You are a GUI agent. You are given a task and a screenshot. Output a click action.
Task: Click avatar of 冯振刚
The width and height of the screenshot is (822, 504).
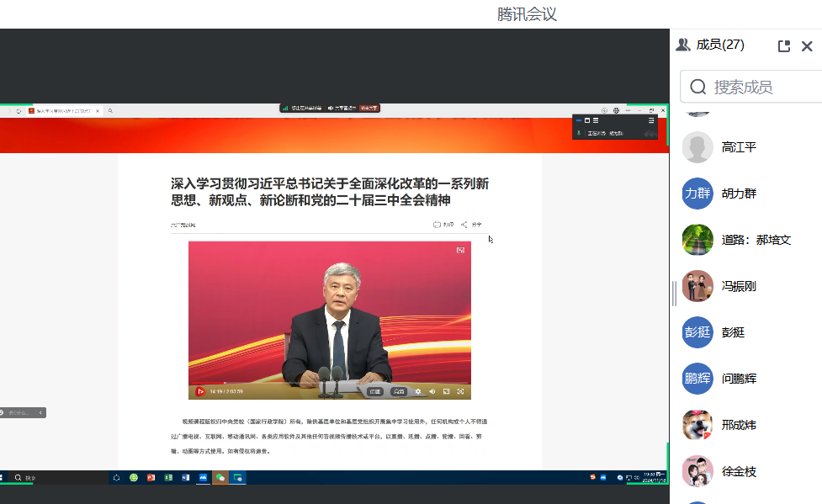697,286
